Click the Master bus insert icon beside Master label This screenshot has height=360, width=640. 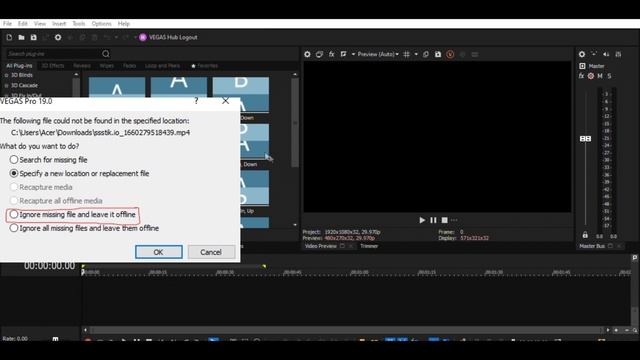(x=582, y=66)
